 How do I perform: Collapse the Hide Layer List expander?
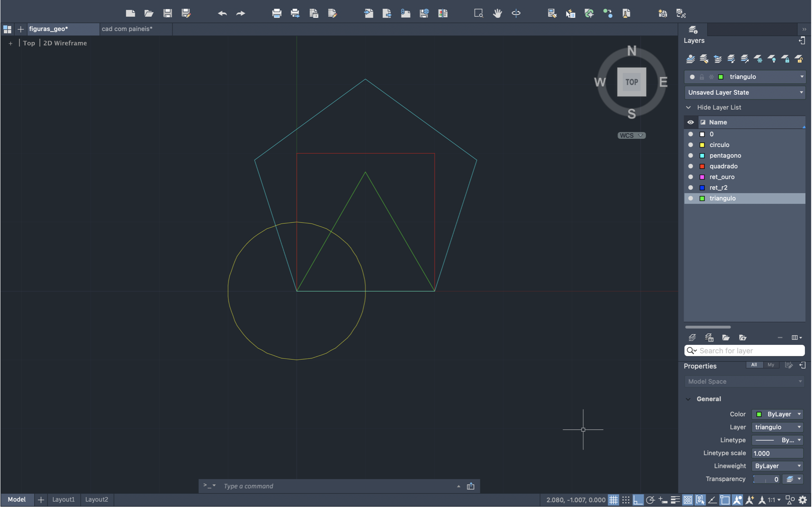(x=688, y=107)
